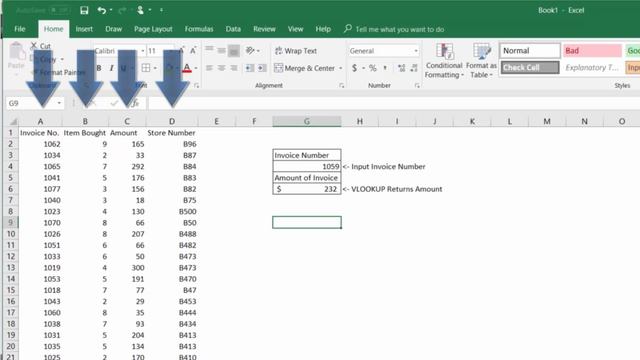Click the Paste clipboard icon

tap(16, 52)
